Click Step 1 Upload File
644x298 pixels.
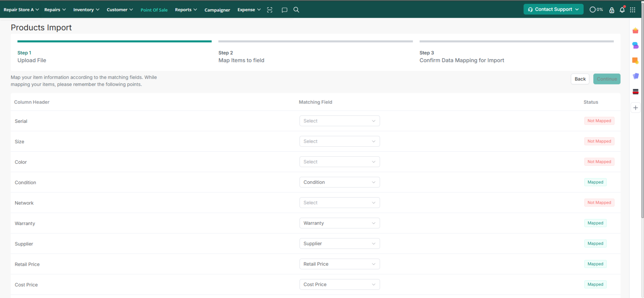click(x=32, y=57)
